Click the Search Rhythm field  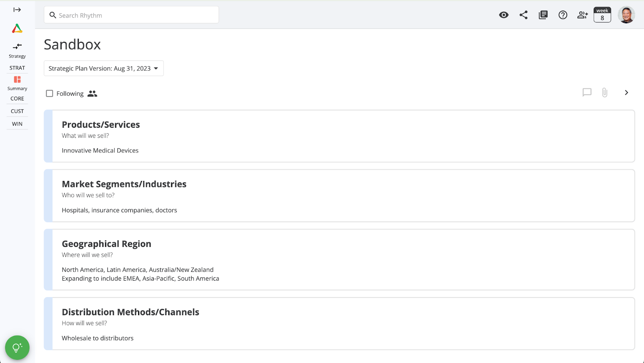click(131, 15)
